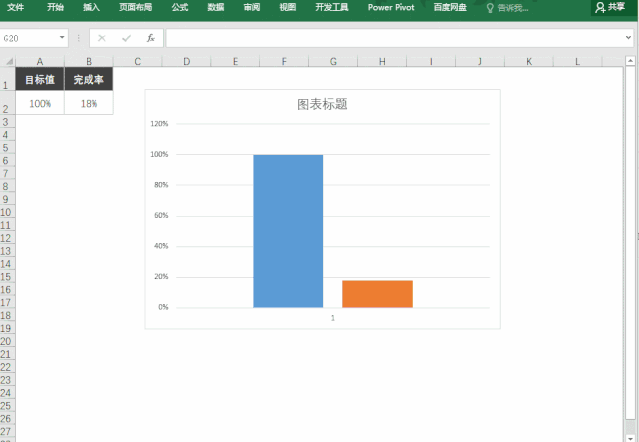Image resolution: width=639 pixels, height=442 pixels.
Task: Select the blue 100% chart bar
Action: pyautogui.click(x=288, y=231)
